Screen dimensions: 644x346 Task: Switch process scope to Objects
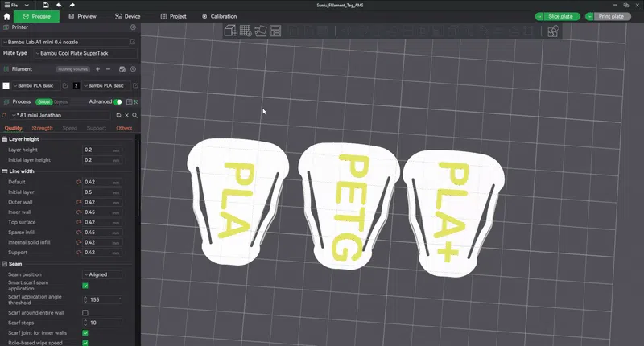click(60, 102)
